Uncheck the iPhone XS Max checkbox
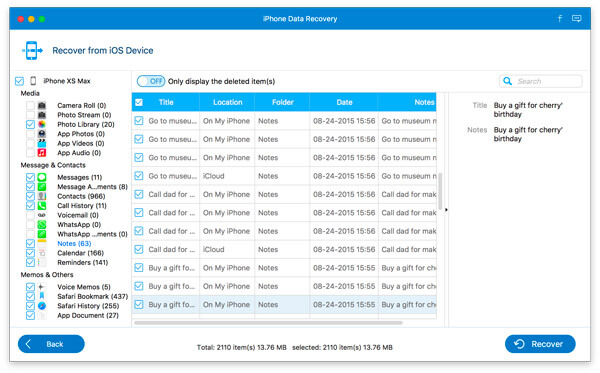The image size is (600, 373). pos(20,81)
